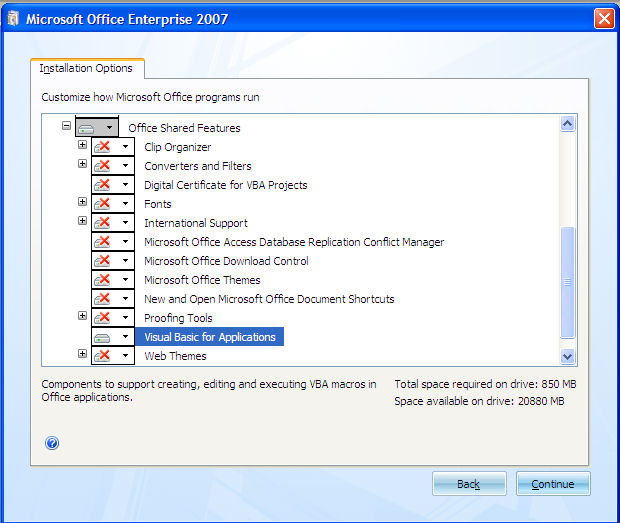This screenshot has width=620, height=523.
Task: Click the Back button
Action: [x=469, y=484]
